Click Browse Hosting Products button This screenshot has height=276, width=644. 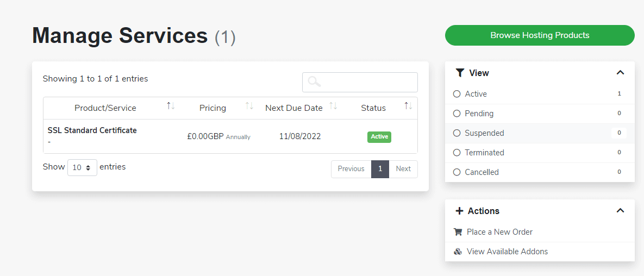pyautogui.click(x=540, y=35)
